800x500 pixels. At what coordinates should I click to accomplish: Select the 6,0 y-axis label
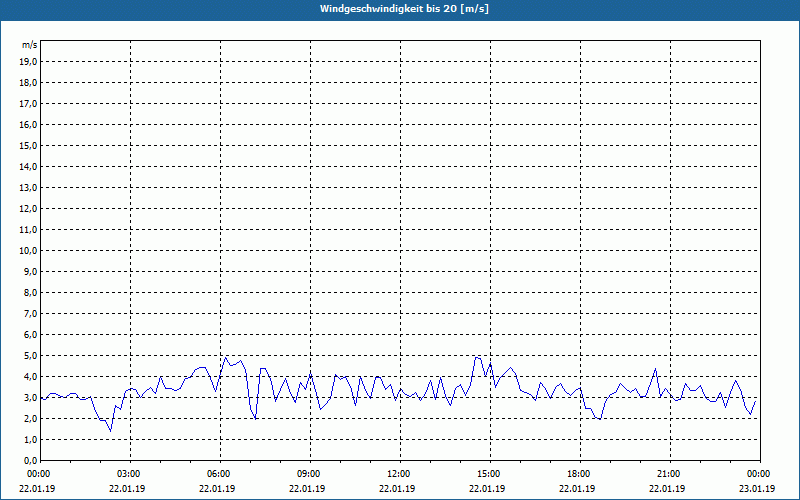click(x=30, y=334)
